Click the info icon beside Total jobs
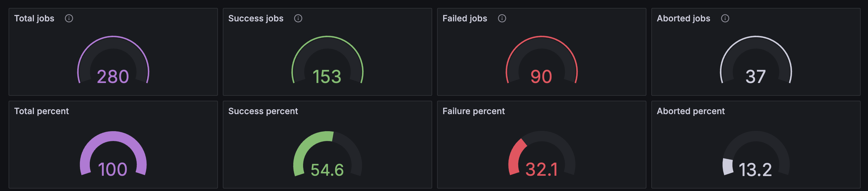 tap(69, 19)
